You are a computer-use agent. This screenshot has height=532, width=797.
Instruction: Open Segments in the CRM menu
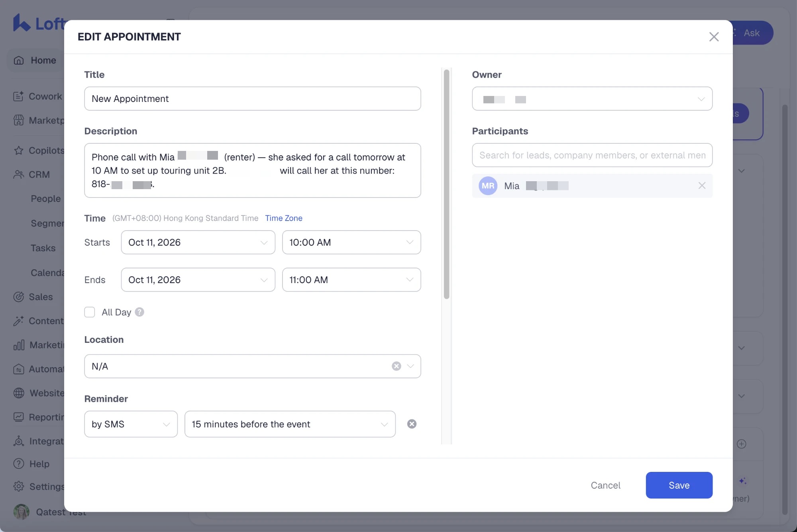47,223
